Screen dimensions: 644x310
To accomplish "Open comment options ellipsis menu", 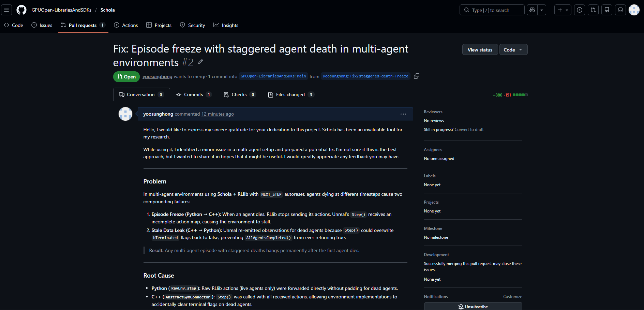I will pos(403,114).
